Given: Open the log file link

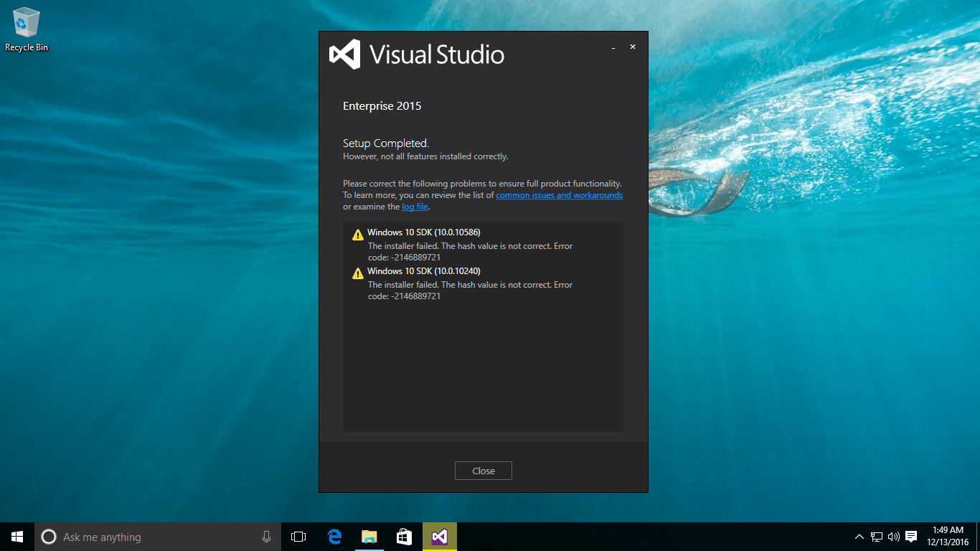Looking at the screenshot, I should 415,207.
